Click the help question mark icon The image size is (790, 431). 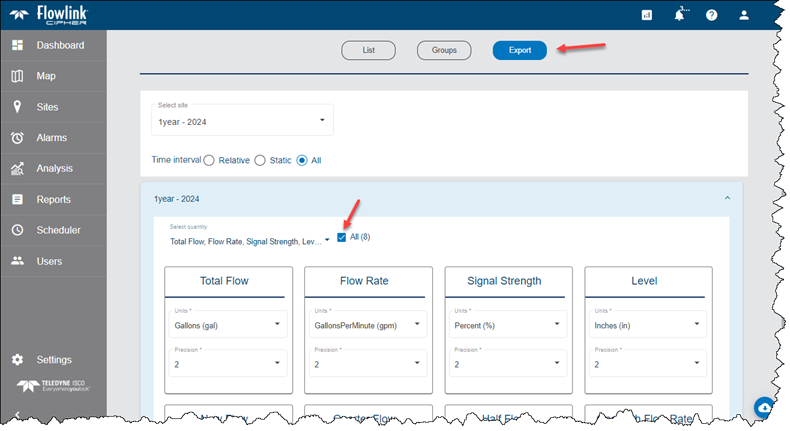pyautogui.click(x=711, y=15)
